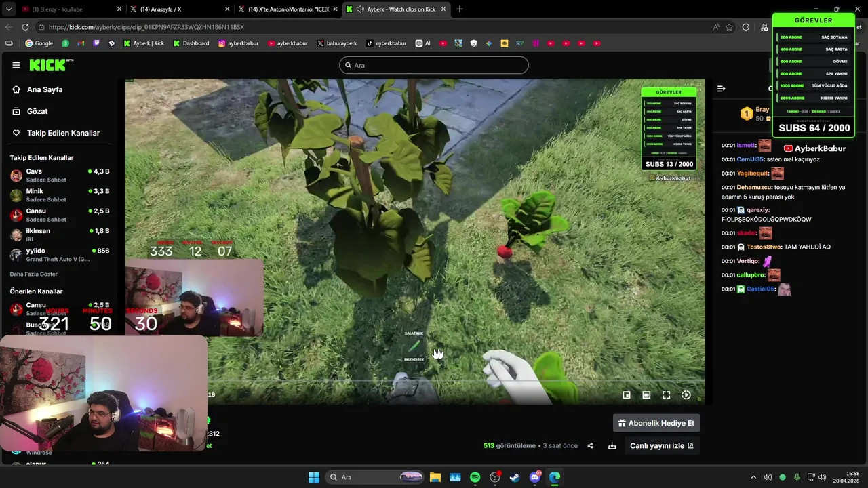This screenshot has height=488, width=868.
Task: Toggle picture-in-picture on the clip player
Action: pos(627,395)
